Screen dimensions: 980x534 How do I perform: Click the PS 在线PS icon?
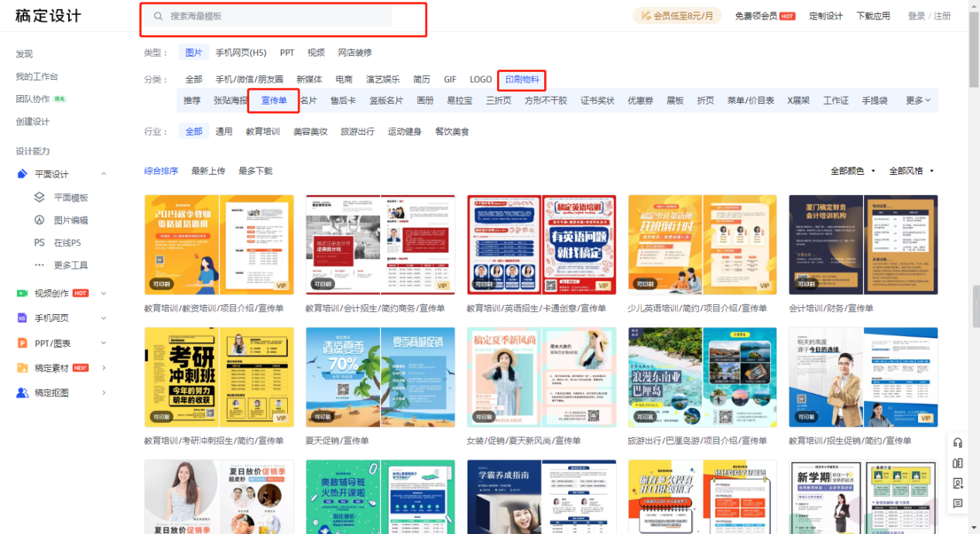coord(39,242)
